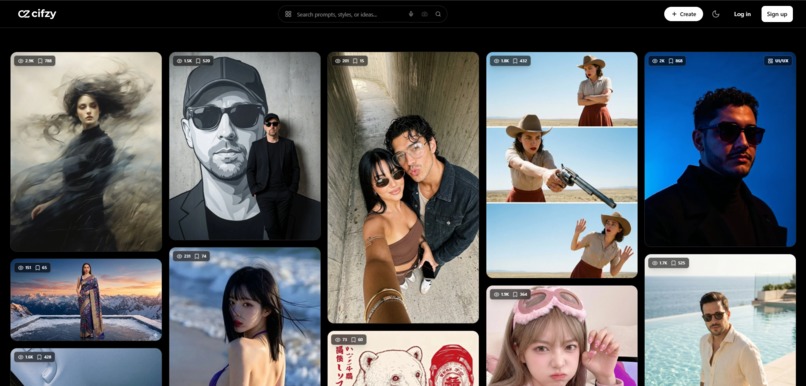This screenshot has width=806, height=386.
Task: Bookmark the woman in sari mountain card
Action: click(38, 268)
